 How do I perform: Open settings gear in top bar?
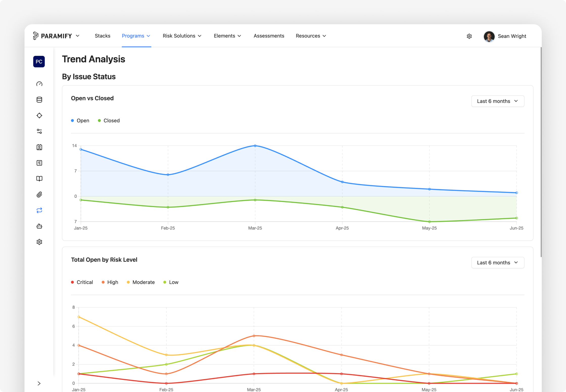[469, 36]
